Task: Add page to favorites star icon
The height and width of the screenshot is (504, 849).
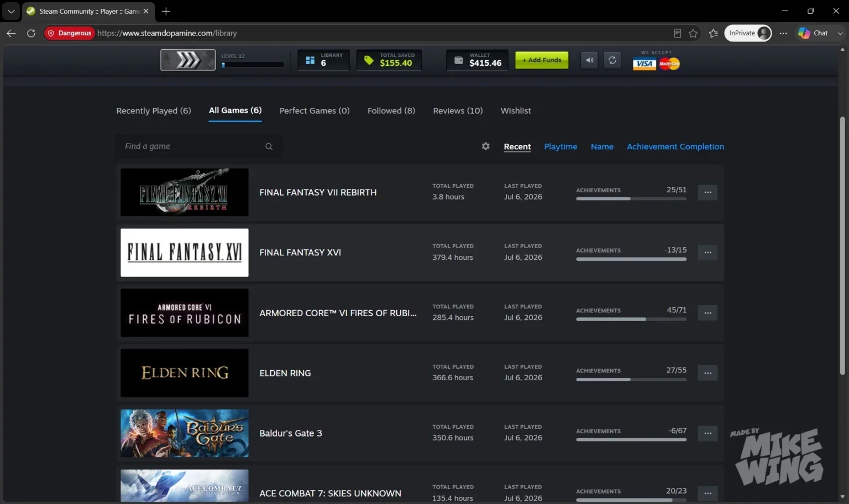Action: [x=693, y=33]
